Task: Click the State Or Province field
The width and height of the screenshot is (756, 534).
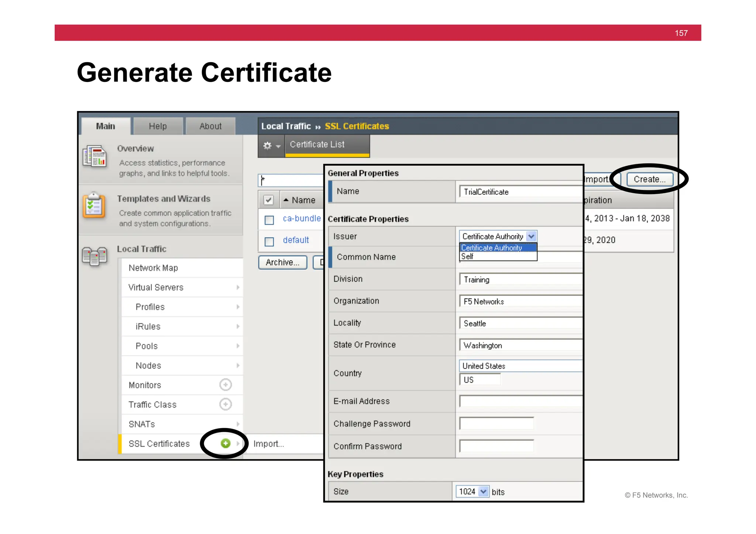Action: [x=521, y=345]
